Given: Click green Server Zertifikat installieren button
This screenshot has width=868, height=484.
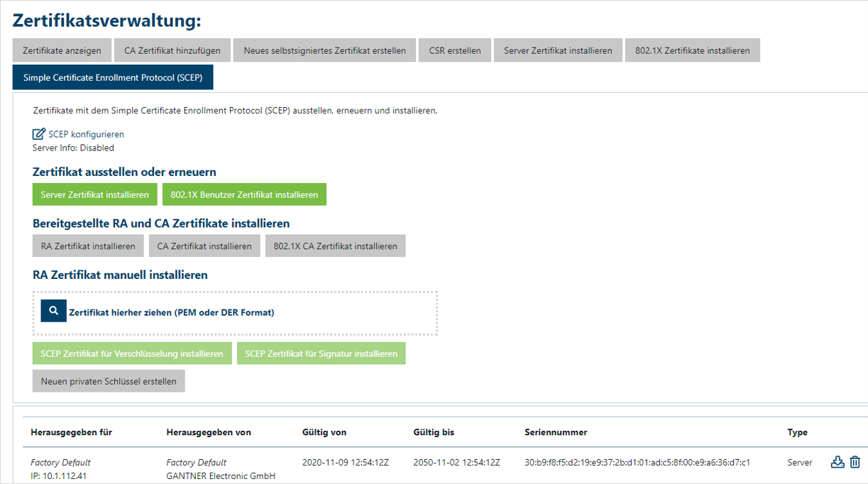Looking at the screenshot, I should click(x=95, y=194).
